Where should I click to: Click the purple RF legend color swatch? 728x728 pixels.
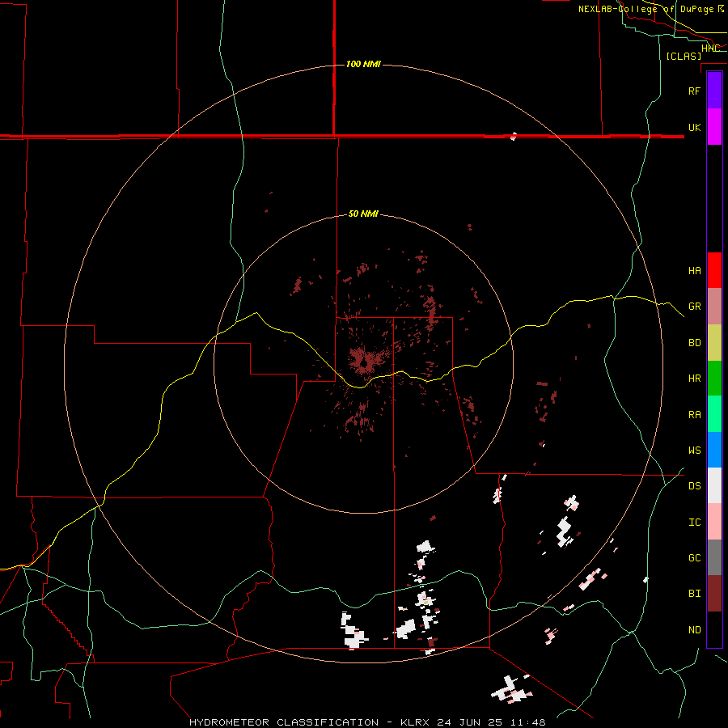click(714, 90)
